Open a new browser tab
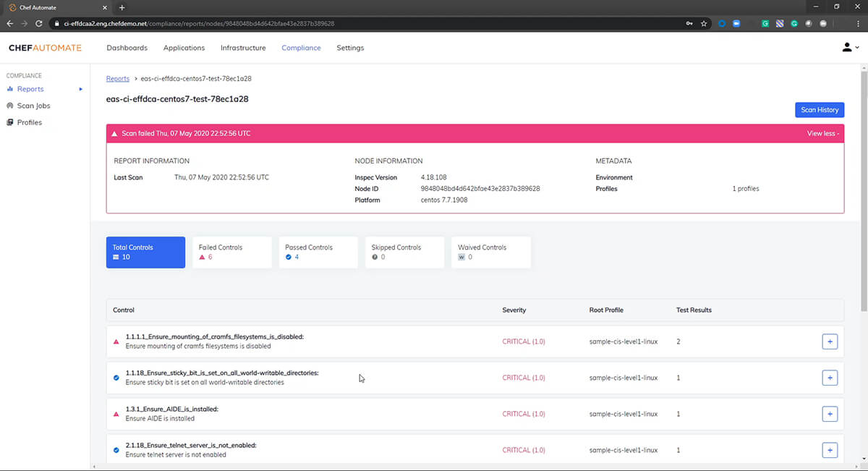Screen dimensions: 868x471 coord(122,7)
